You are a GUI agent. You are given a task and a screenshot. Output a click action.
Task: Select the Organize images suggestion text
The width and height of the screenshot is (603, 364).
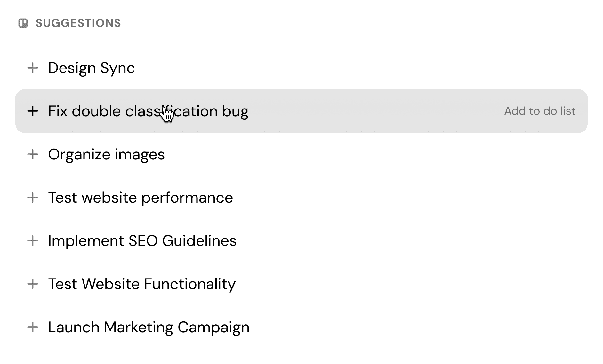point(106,154)
